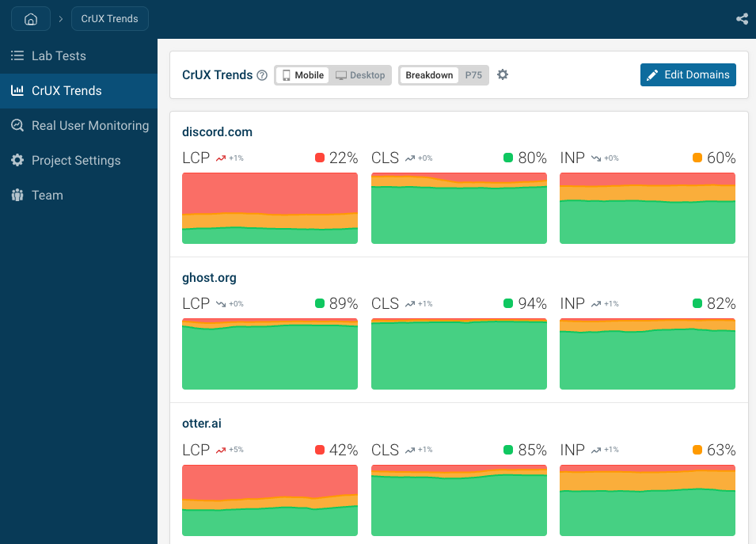This screenshot has height=544, width=756.
Task: Click the share icon in top bar
Action: pos(742,19)
